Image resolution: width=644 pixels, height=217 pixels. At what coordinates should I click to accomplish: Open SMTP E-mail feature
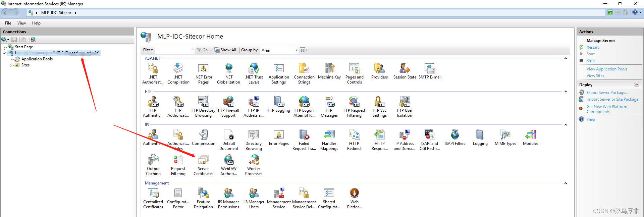pyautogui.click(x=430, y=71)
